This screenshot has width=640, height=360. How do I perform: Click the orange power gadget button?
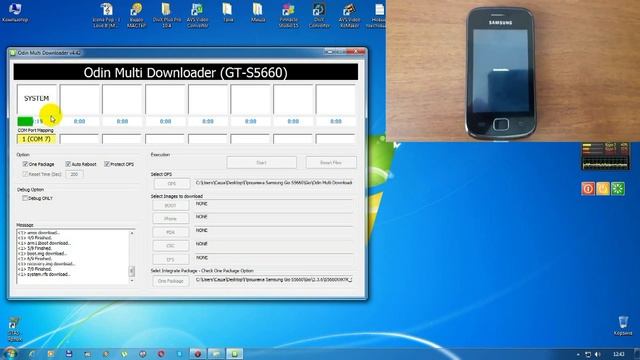(x=603, y=189)
